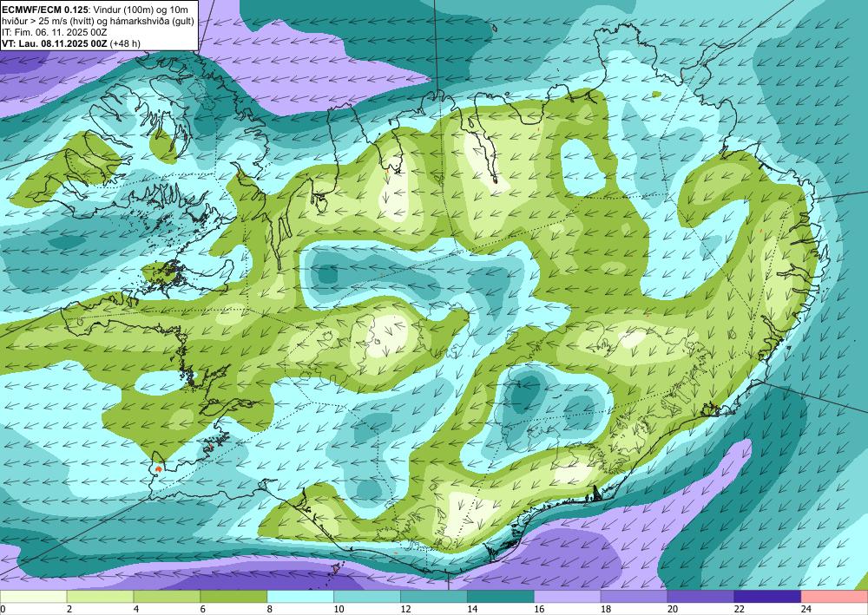Click the legend scale value 12
868x615 pixels.
point(405,609)
